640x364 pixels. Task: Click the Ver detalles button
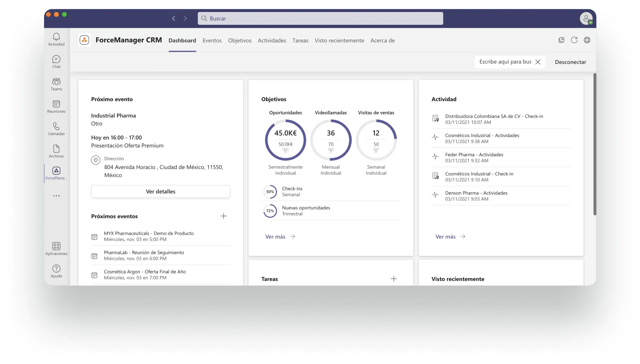pyautogui.click(x=161, y=191)
